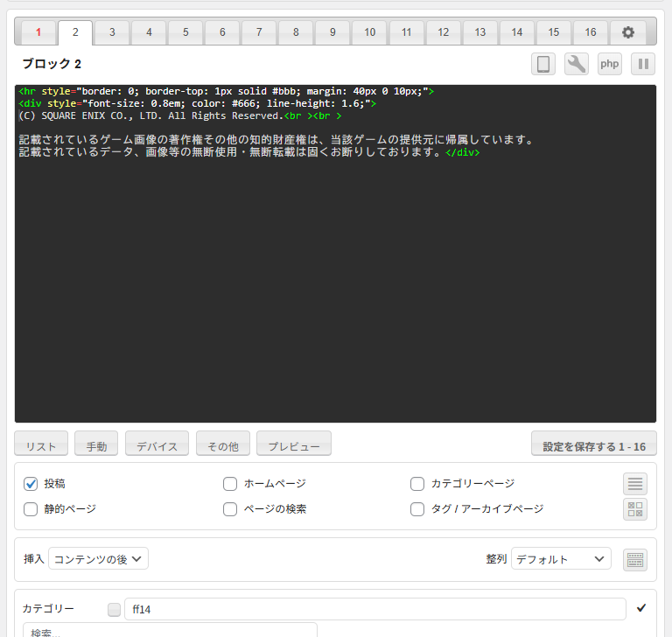Click the プレビュー button
The height and width of the screenshot is (637, 672).
(294, 445)
